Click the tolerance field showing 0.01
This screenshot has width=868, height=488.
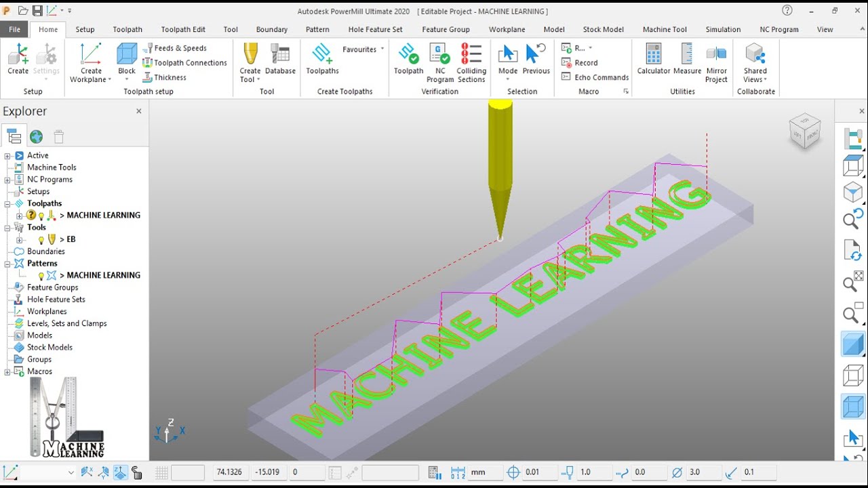point(540,472)
